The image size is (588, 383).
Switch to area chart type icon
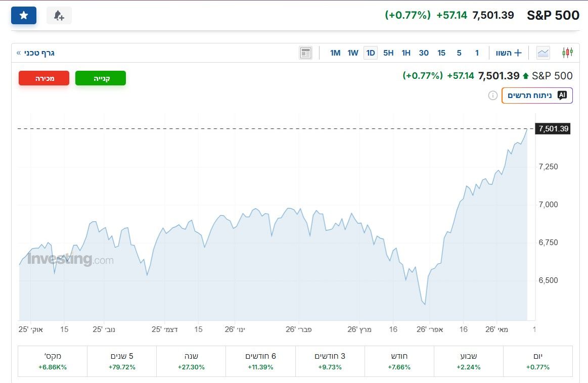(543, 53)
